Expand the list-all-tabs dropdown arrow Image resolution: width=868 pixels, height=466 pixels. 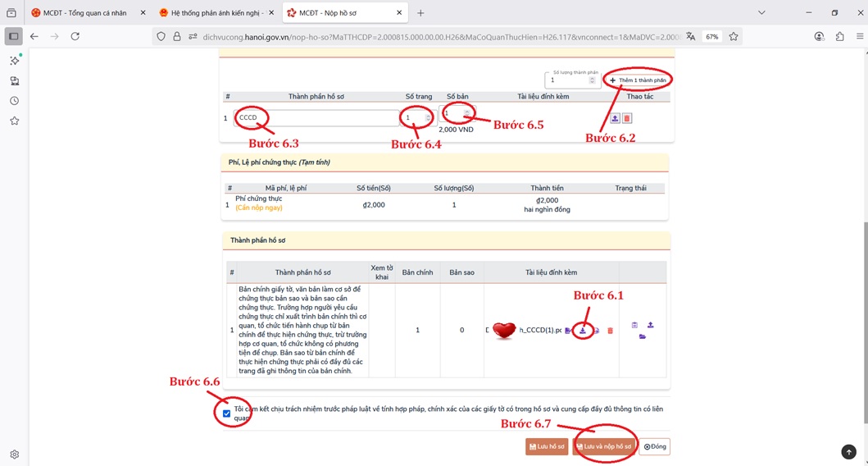(x=761, y=12)
